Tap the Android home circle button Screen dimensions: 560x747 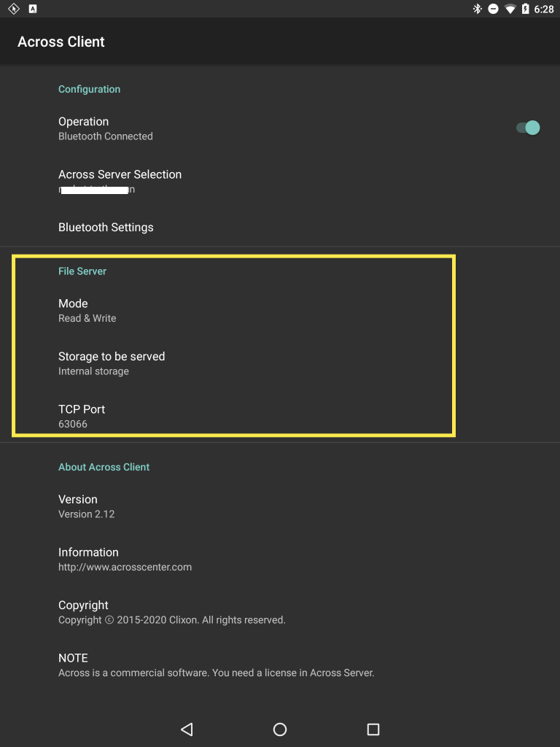(280, 729)
